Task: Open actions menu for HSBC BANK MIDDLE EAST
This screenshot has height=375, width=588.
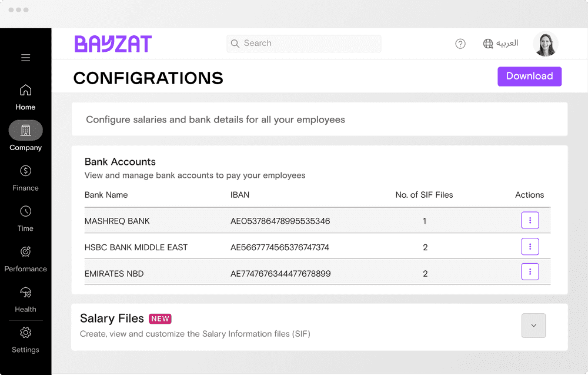Action: click(530, 247)
